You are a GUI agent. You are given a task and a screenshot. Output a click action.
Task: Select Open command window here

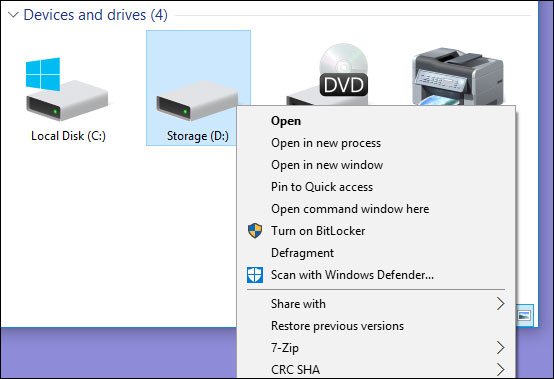(x=376, y=209)
